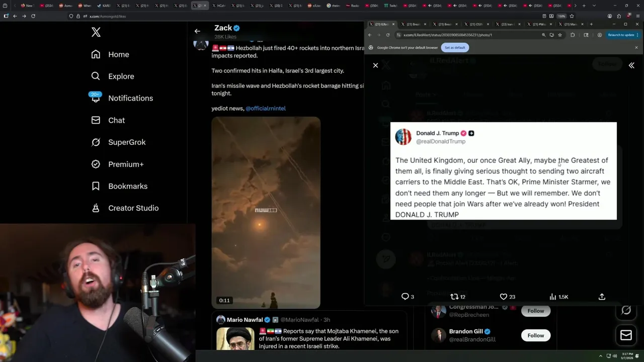Open SuperGrok in X sidebar
This screenshot has width=644, height=362.
coord(118,142)
